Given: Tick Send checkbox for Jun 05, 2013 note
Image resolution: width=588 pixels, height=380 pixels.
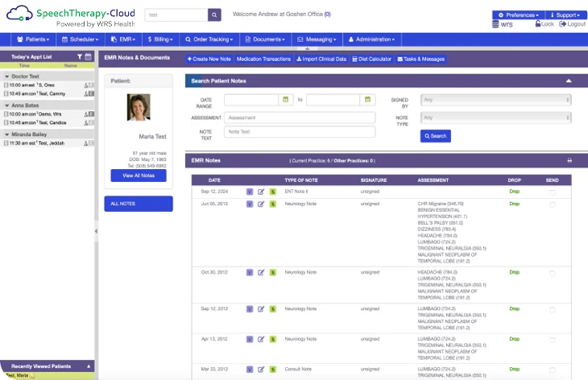Looking at the screenshot, I should tap(552, 204).
